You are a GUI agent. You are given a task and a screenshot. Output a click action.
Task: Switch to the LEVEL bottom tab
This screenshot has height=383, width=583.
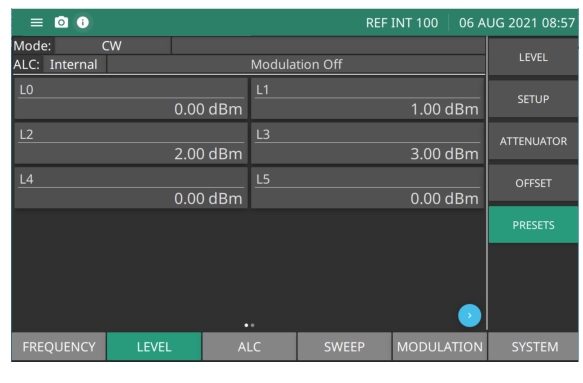point(154,347)
